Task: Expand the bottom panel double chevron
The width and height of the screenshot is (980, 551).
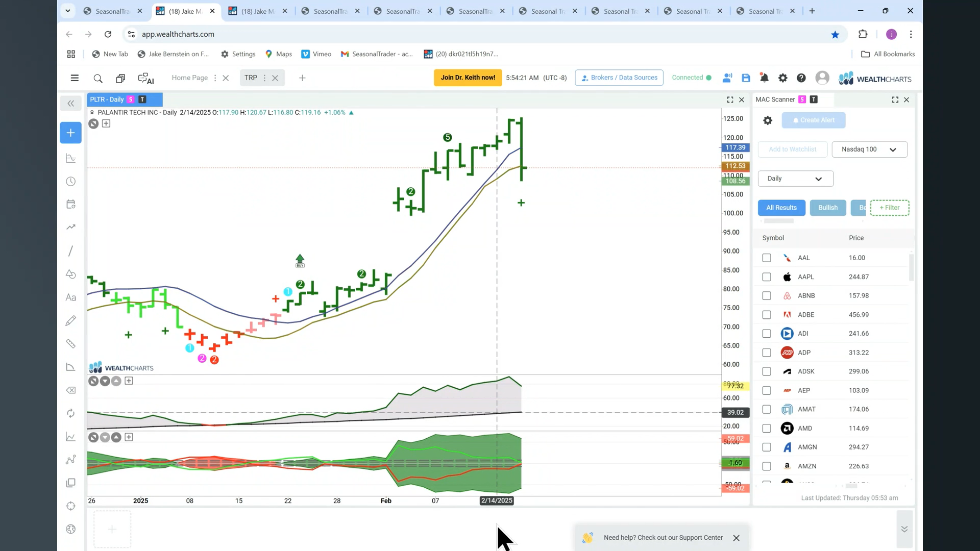Action: click(904, 529)
